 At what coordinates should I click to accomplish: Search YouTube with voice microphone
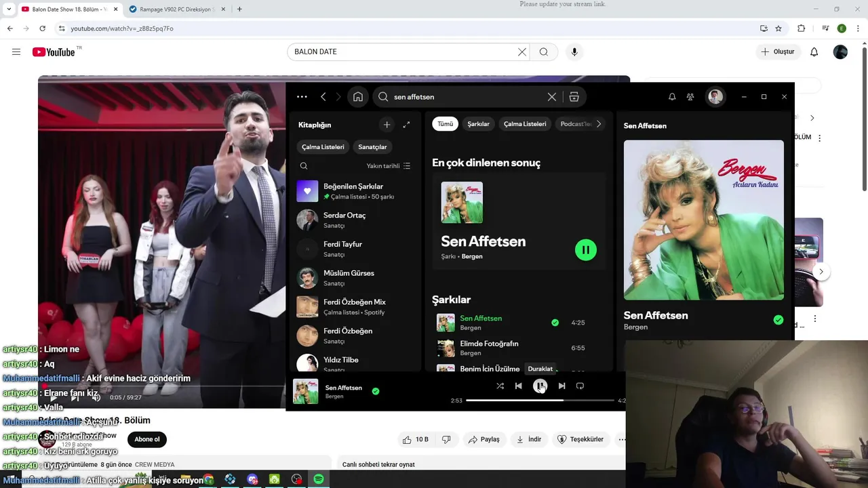[574, 52]
